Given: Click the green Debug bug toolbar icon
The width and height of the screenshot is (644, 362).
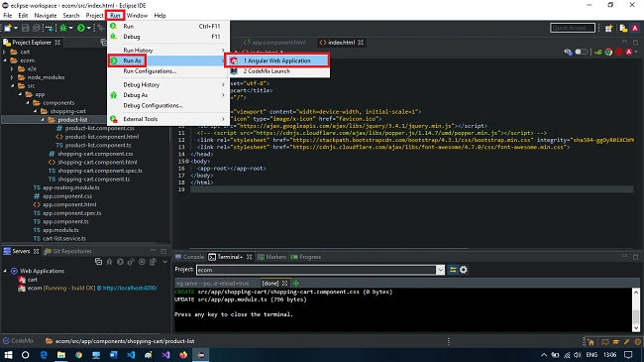Looking at the screenshot, I should click(62, 28).
